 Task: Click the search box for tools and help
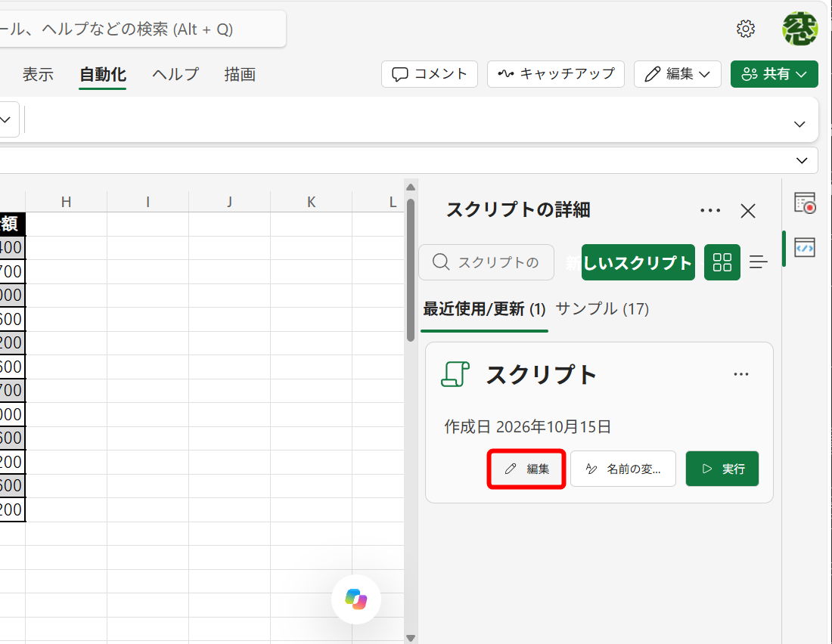pyautogui.click(x=142, y=29)
